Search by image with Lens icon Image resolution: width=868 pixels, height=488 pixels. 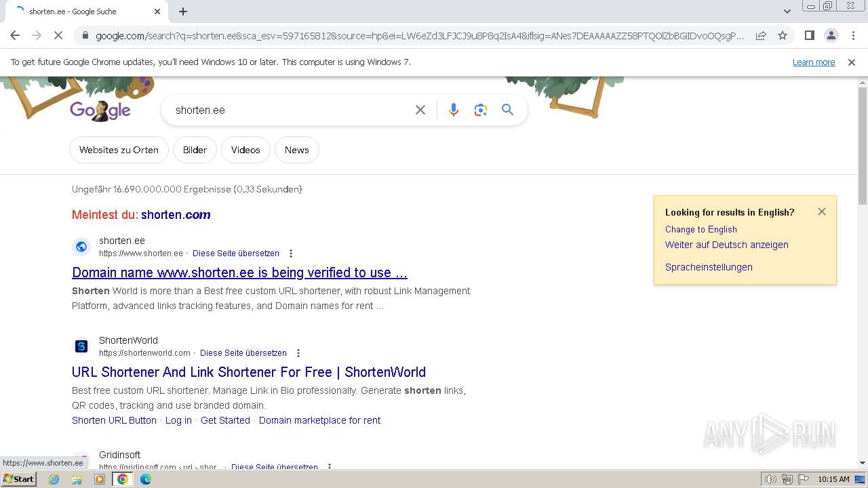click(x=481, y=110)
